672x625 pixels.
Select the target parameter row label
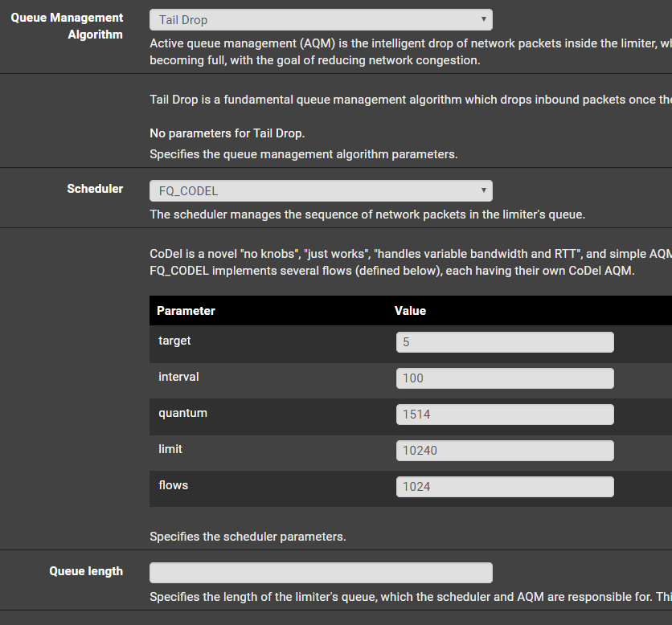(174, 341)
